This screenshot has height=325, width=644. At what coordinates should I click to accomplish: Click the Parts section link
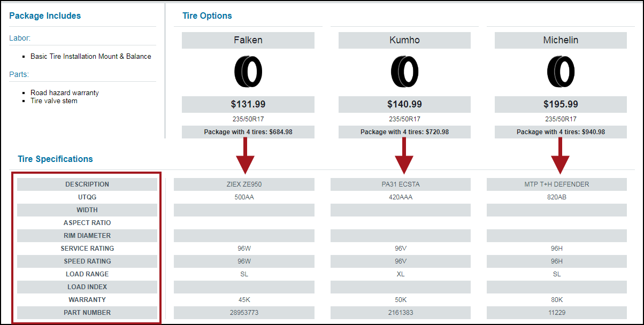coord(19,74)
